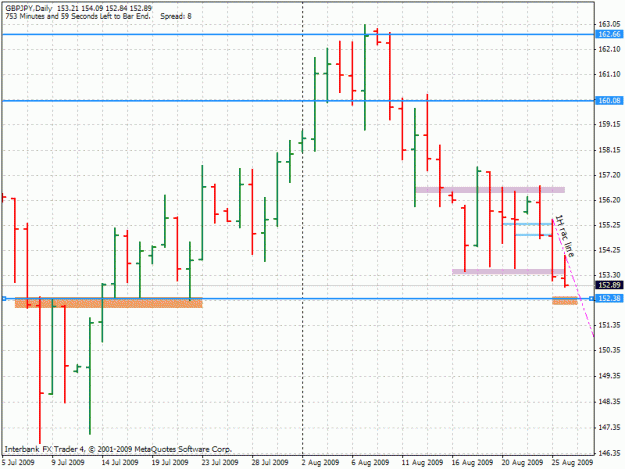Screen dimensions: 625x469
Task: Select the '1H rac line' text label
Action: click(565, 236)
